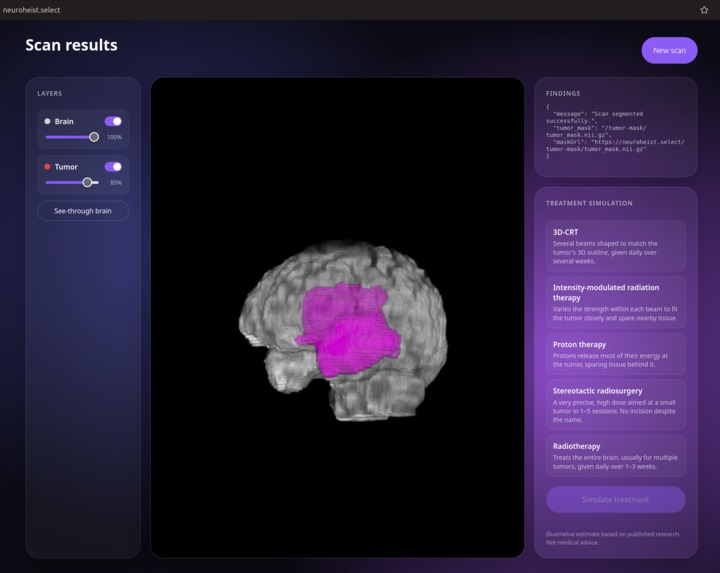Adjust the Tumor opacity slider
720x573 pixels.
click(x=72, y=182)
